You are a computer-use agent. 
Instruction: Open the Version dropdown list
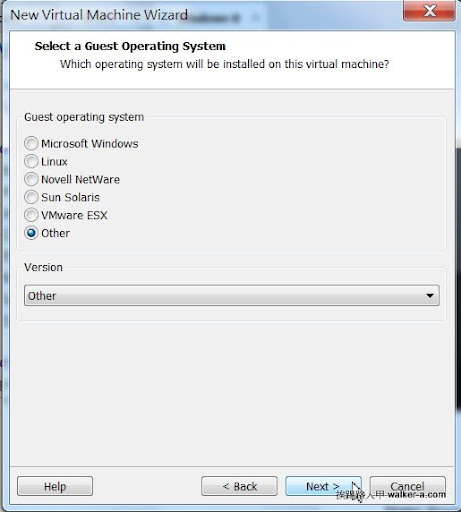232,295
